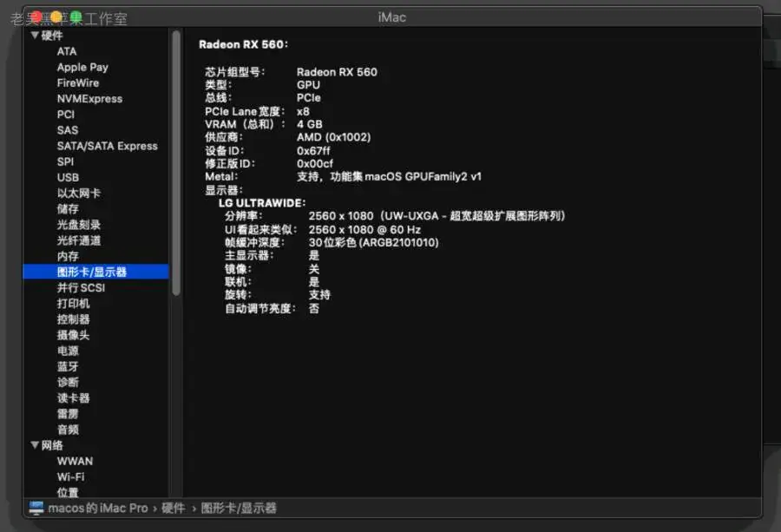Open the 摄像头 camera entry
The height and width of the screenshot is (532, 781).
pyautogui.click(x=73, y=335)
